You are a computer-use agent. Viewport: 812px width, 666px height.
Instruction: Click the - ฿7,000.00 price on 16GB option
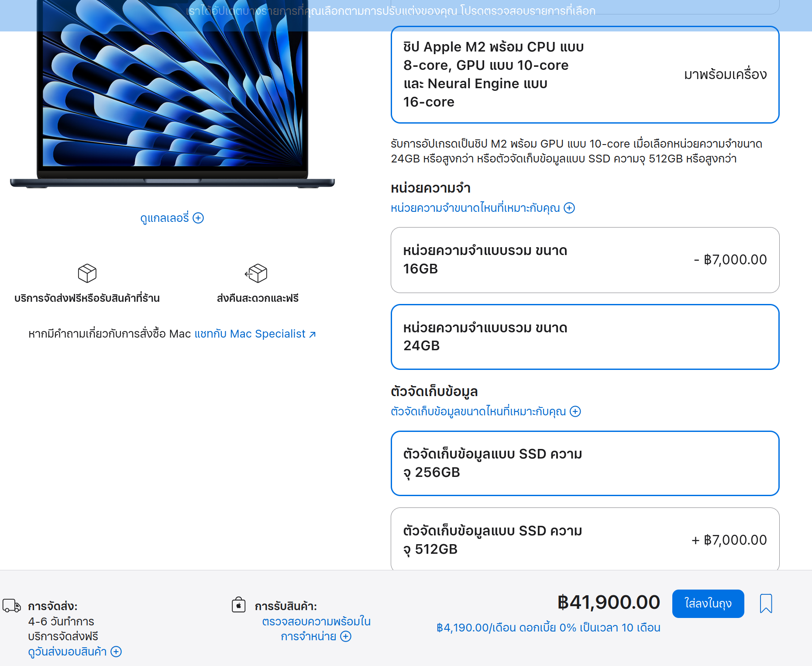(730, 260)
